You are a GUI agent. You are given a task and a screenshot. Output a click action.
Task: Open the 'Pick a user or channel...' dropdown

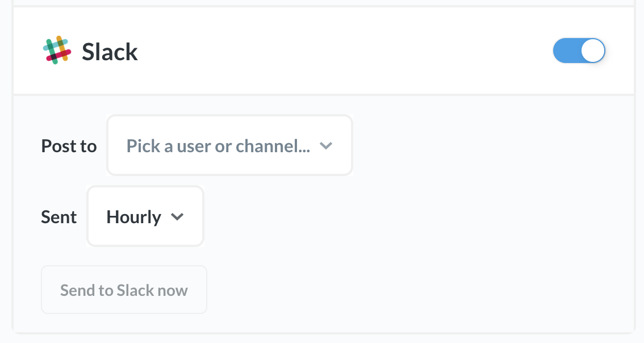click(229, 145)
